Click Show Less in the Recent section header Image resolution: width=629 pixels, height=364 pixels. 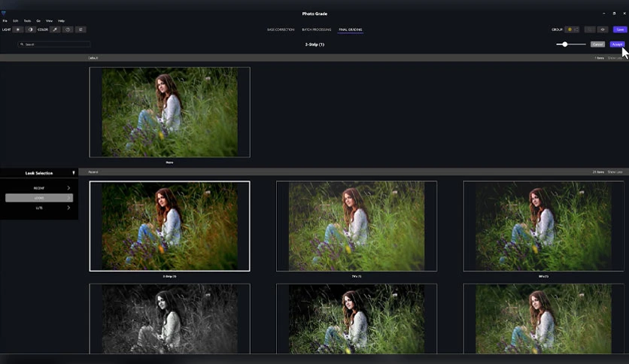pyautogui.click(x=615, y=172)
